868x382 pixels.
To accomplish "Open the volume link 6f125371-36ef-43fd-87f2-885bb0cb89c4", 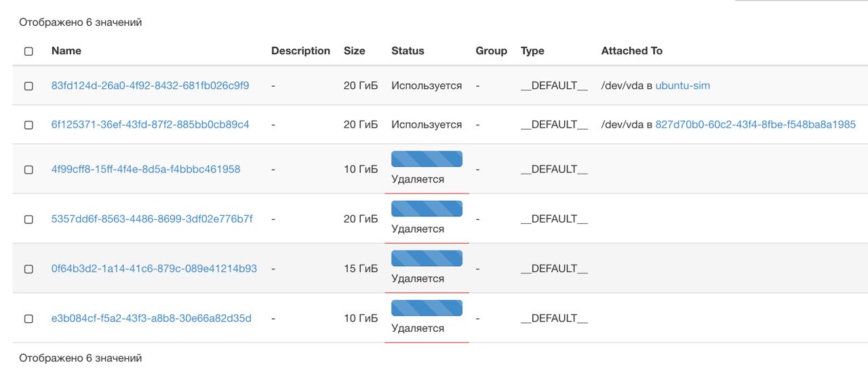I will 150,124.
